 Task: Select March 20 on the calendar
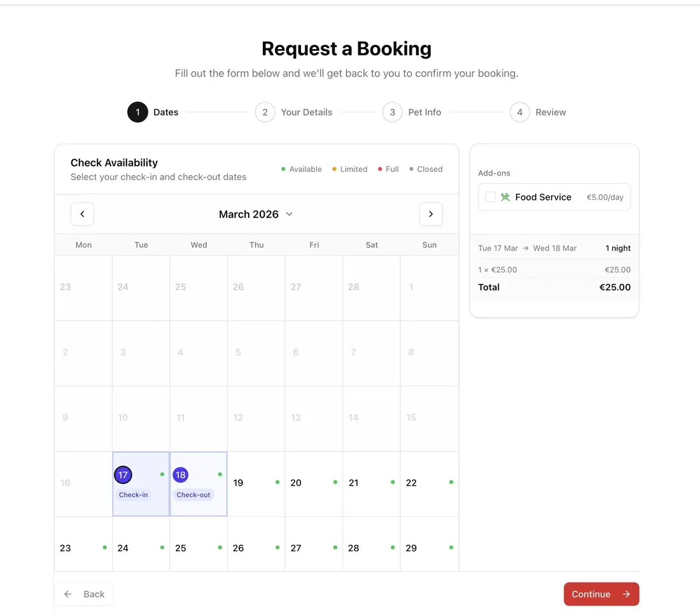[x=313, y=483]
